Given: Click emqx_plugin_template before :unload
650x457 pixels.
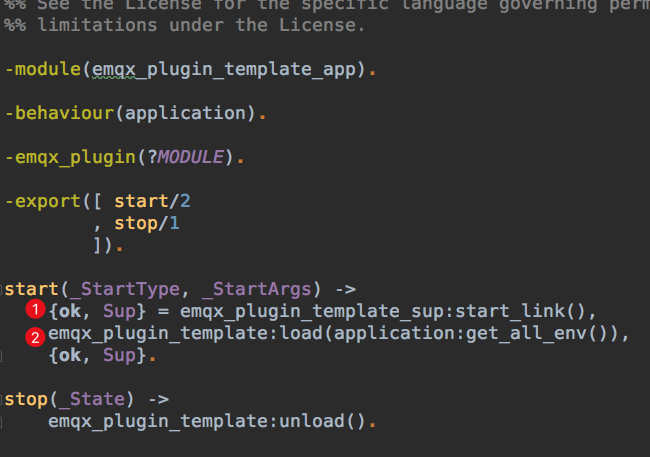Looking at the screenshot, I should (x=158, y=422).
